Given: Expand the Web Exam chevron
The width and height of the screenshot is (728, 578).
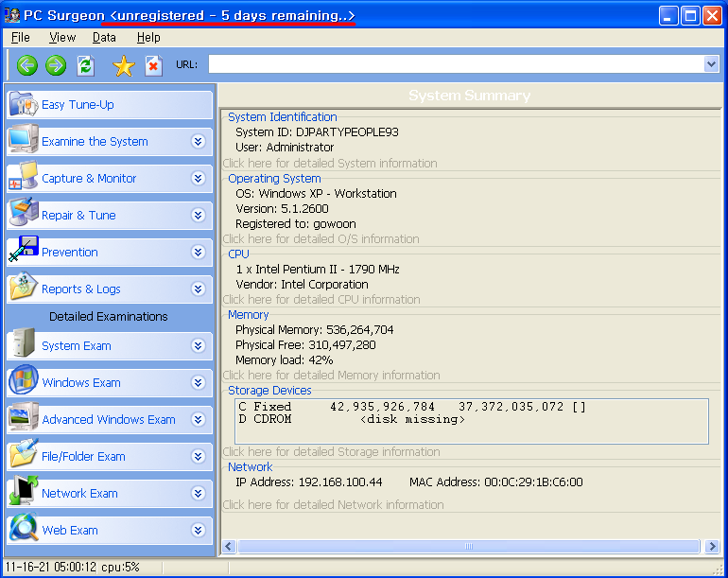Looking at the screenshot, I should (x=199, y=530).
